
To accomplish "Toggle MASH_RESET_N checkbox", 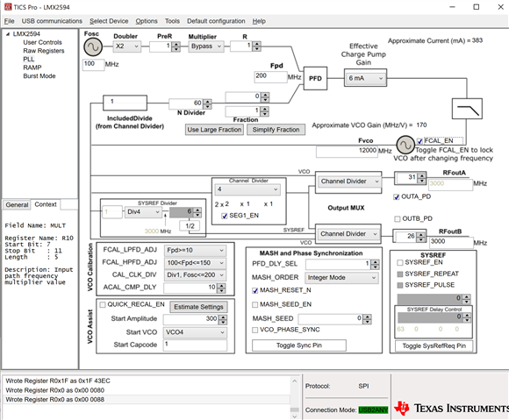I will [x=255, y=290].
